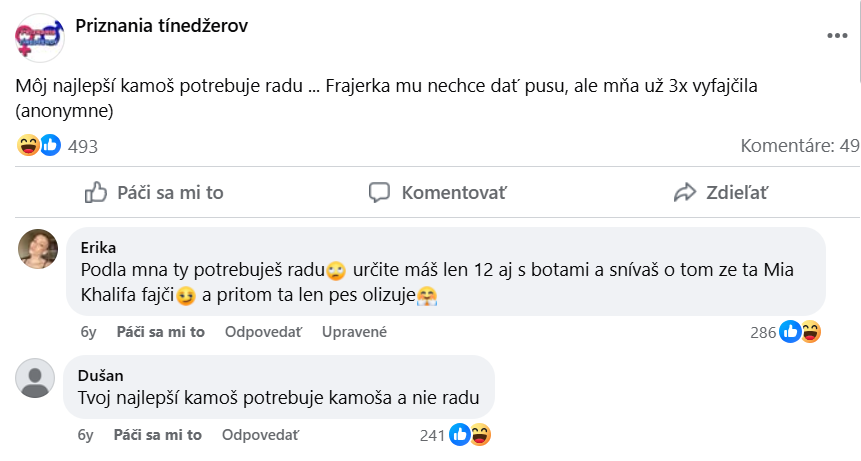Like Erika's comment with "Páči sa mi to"
This screenshot has width=861, height=461.
tap(160, 332)
